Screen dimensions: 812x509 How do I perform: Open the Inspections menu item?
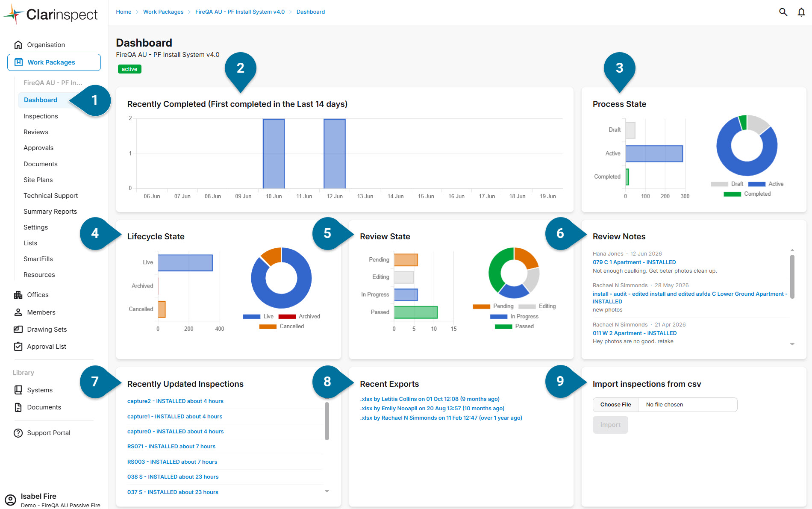coord(41,116)
